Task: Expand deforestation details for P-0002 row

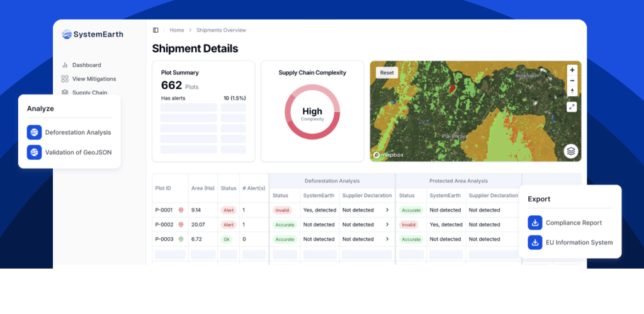Action: (387, 225)
